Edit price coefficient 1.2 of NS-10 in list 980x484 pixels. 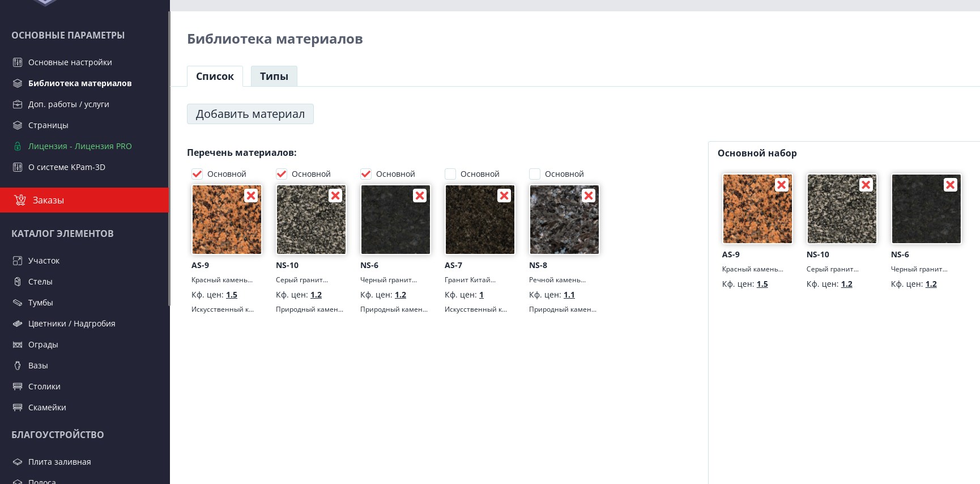click(x=316, y=295)
